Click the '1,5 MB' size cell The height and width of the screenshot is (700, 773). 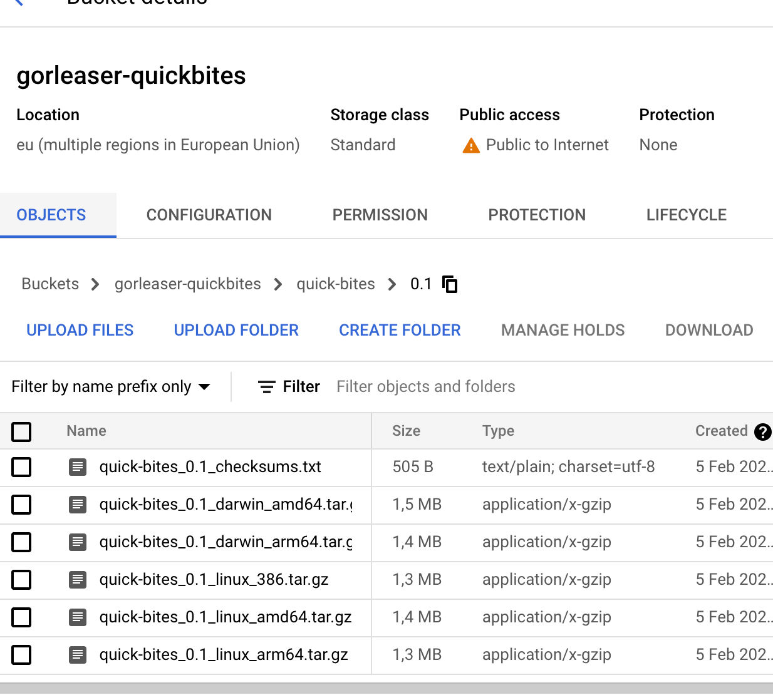tap(417, 505)
